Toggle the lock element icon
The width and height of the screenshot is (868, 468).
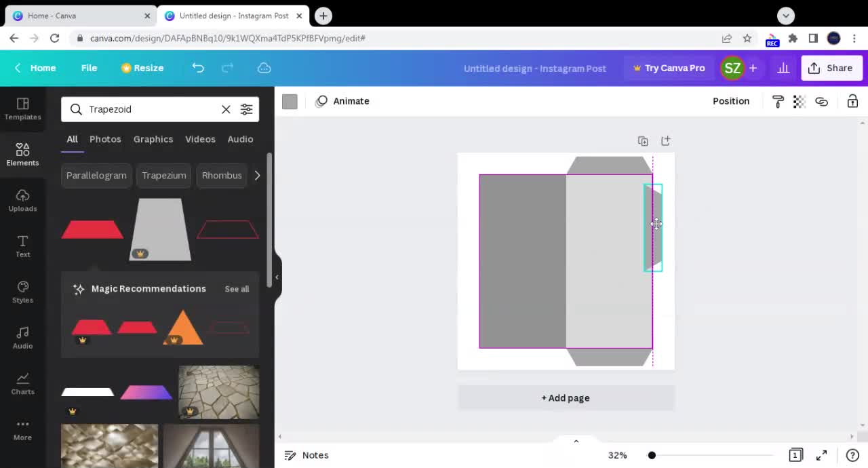852,101
